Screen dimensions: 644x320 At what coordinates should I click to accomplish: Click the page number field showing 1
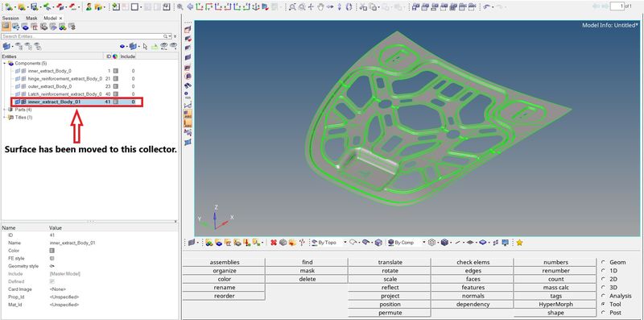[x=617, y=6]
